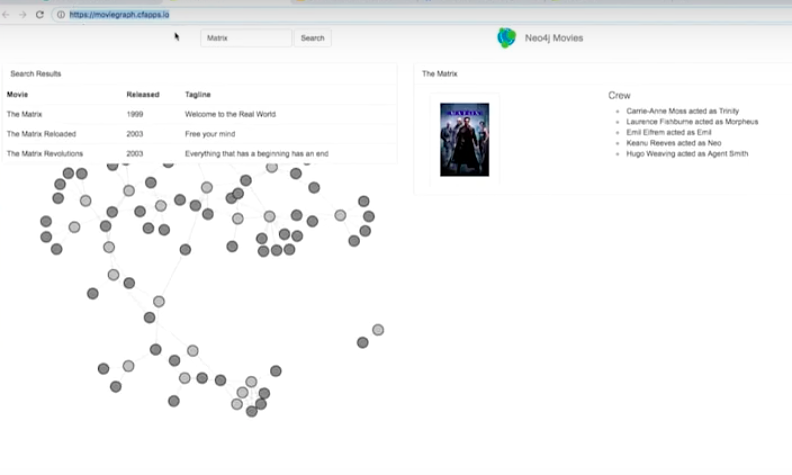Click the Search button
Viewport: 792px width, 475px height.
[x=313, y=38]
